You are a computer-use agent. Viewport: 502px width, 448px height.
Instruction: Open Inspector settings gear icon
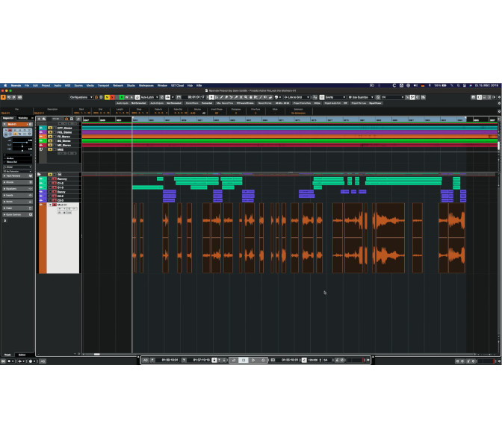(4, 221)
